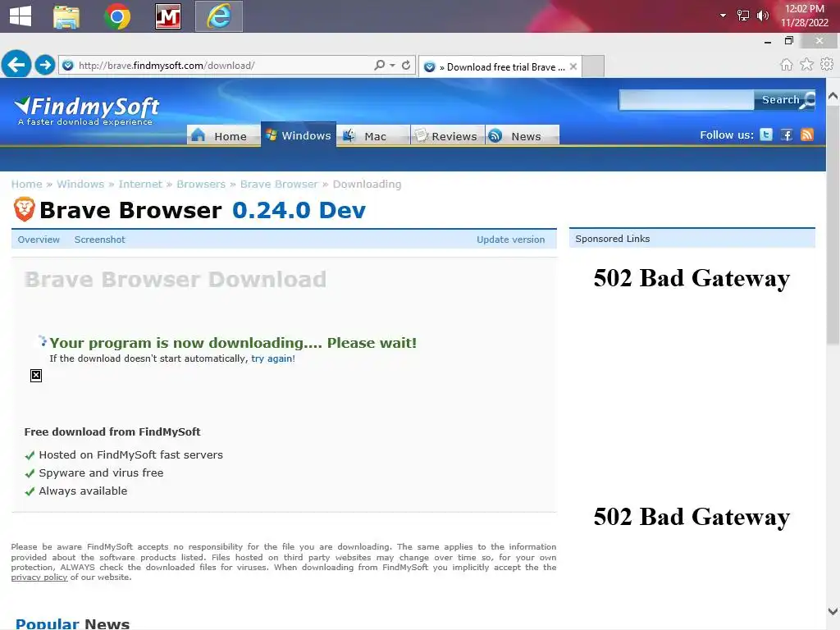Expand the address bar autocomplete dropdown arrow
The image size is (840, 630).
[x=393, y=65]
